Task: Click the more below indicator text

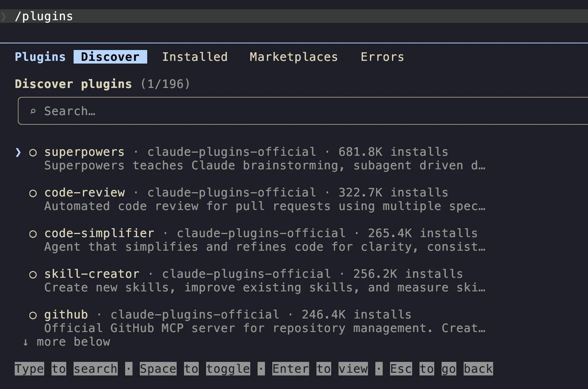Action: tap(73, 342)
